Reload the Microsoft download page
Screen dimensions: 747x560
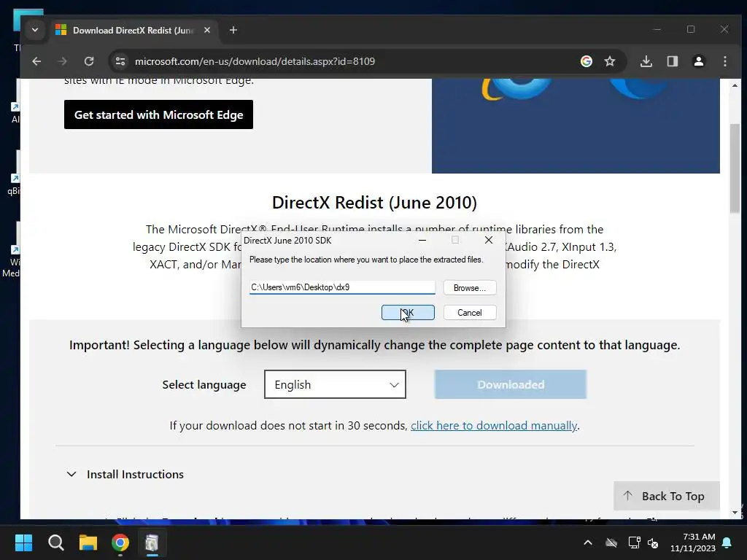click(x=89, y=61)
